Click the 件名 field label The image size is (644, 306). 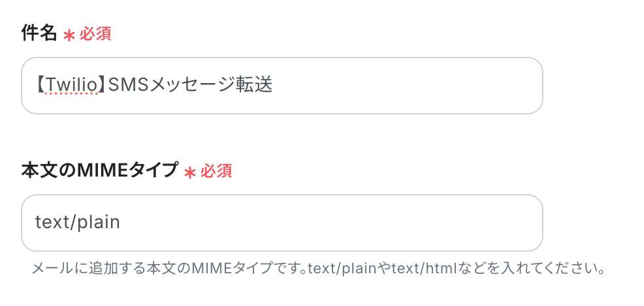pos(40,34)
